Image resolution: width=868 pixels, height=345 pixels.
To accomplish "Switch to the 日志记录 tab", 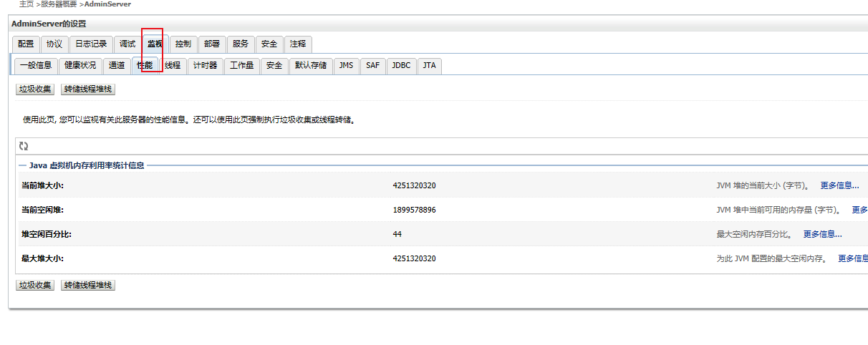I will 91,44.
